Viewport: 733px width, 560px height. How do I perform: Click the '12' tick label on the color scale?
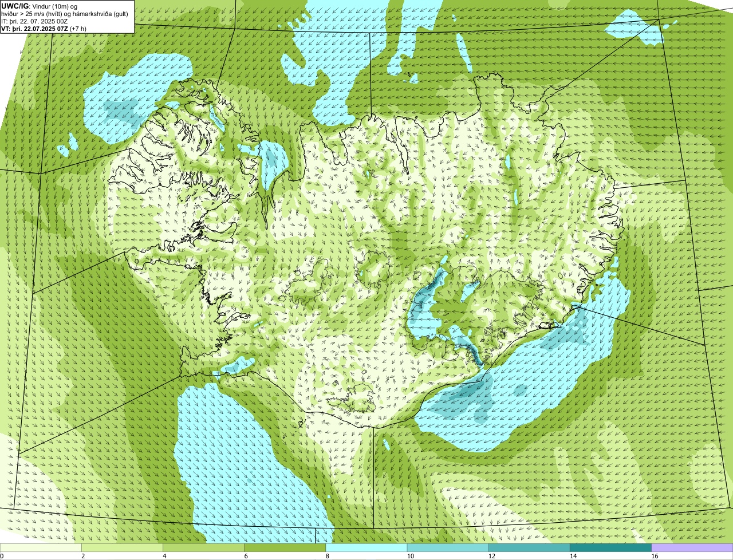491,556
